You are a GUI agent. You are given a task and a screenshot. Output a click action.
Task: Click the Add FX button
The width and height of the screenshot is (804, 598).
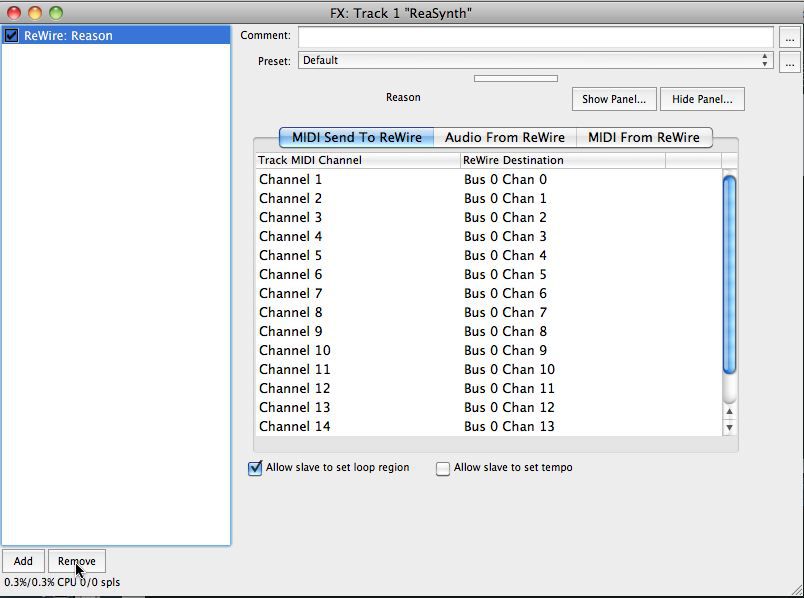pos(23,561)
